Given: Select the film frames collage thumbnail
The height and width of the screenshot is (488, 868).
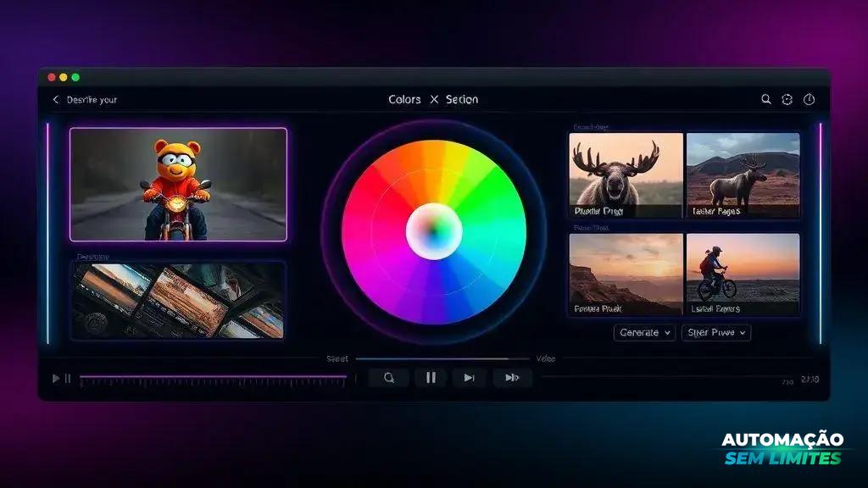Looking at the screenshot, I should (178, 300).
